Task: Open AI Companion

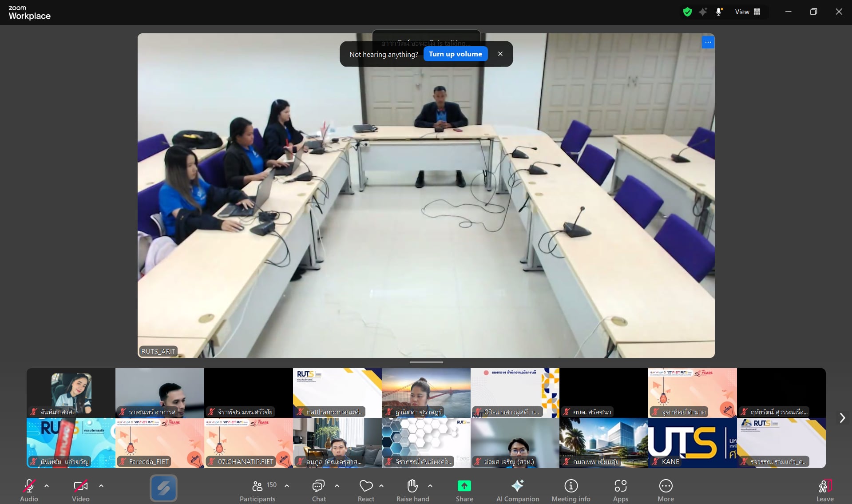Action: (x=517, y=489)
